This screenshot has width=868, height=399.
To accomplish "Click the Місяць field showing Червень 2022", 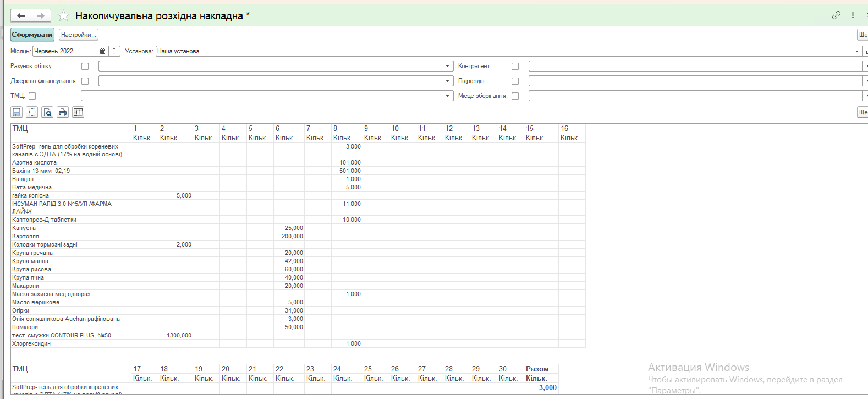I will 64,51.
